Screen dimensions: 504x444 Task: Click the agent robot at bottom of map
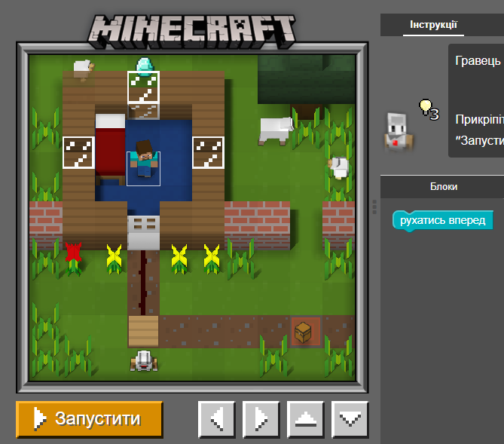tap(143, 362)
